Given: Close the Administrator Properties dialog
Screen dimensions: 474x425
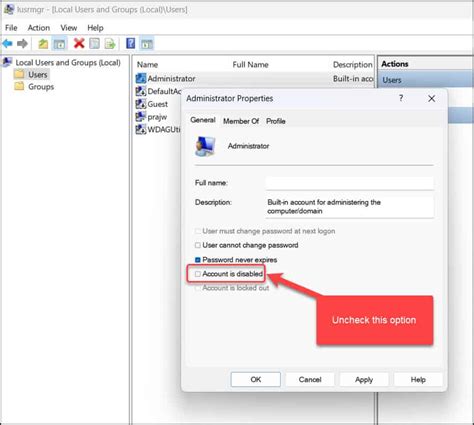Looking at the screenshot, I should [432, 98].
